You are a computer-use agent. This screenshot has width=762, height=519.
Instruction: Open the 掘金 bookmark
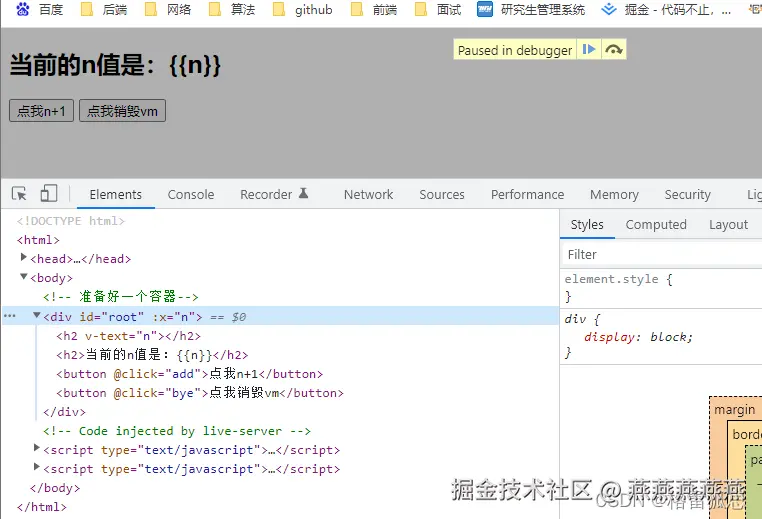point(666,9)
